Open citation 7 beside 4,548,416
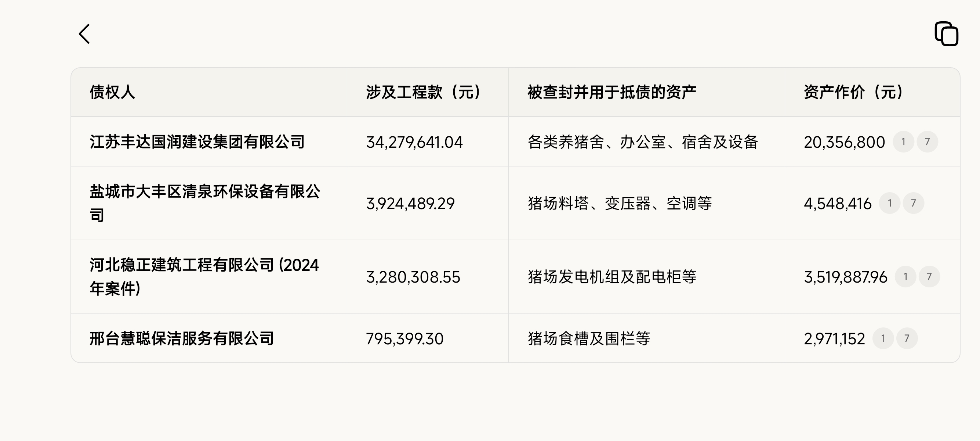The width and height of the screenshot is (980, 441). (914, 203)
